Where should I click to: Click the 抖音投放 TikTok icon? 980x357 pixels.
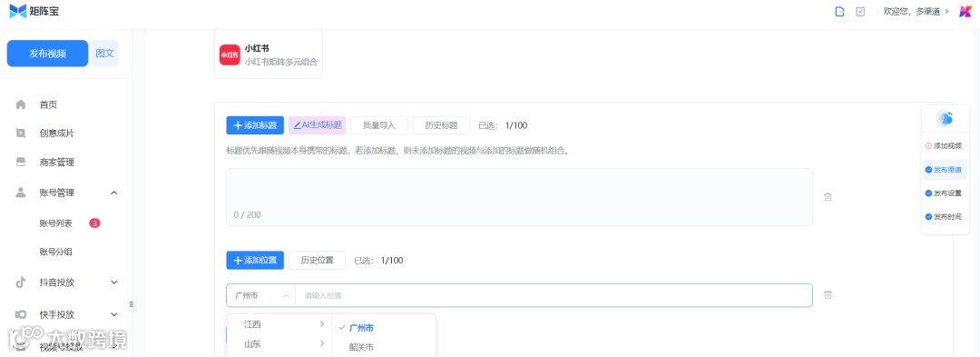click(x=21, y=282)
